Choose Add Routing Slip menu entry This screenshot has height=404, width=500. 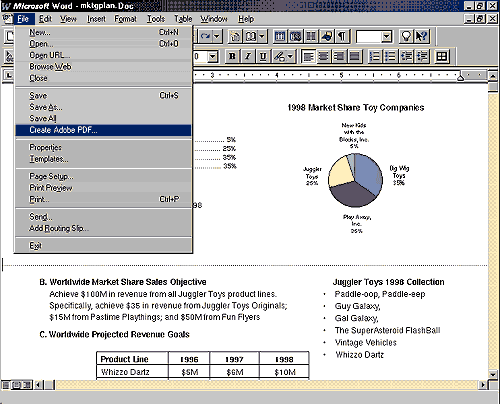pyautogui.click(x=103, y=228)
